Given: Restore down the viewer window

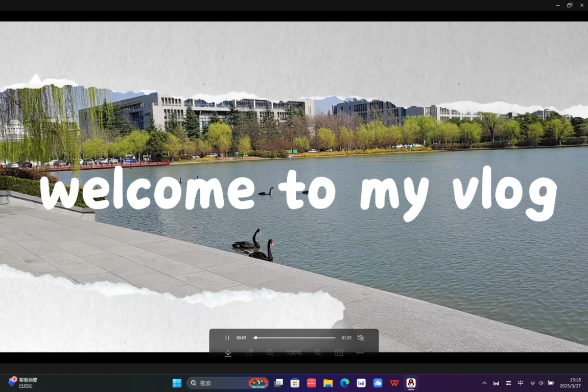Looking at the screenshot, I should click(x=570, y=5).
